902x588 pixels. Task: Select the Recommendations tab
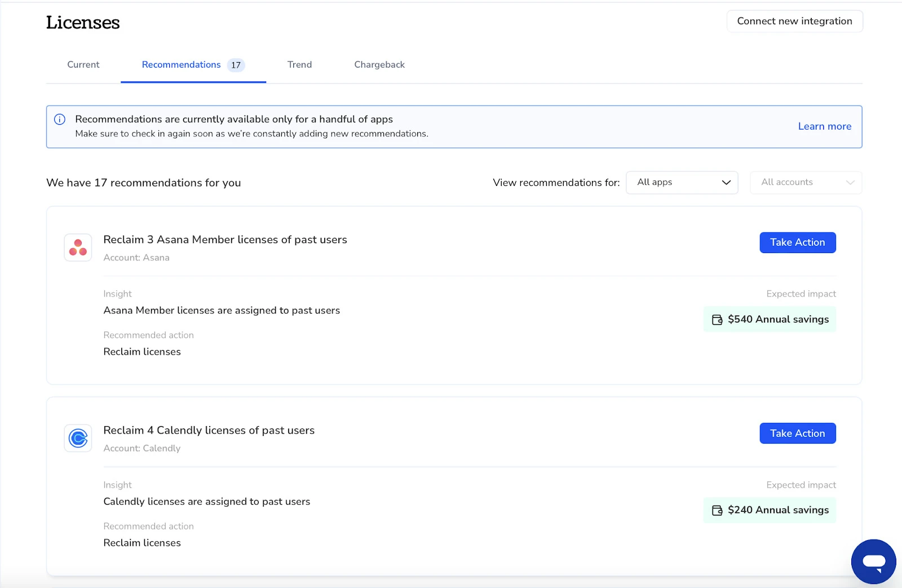[x=181, y=65]
